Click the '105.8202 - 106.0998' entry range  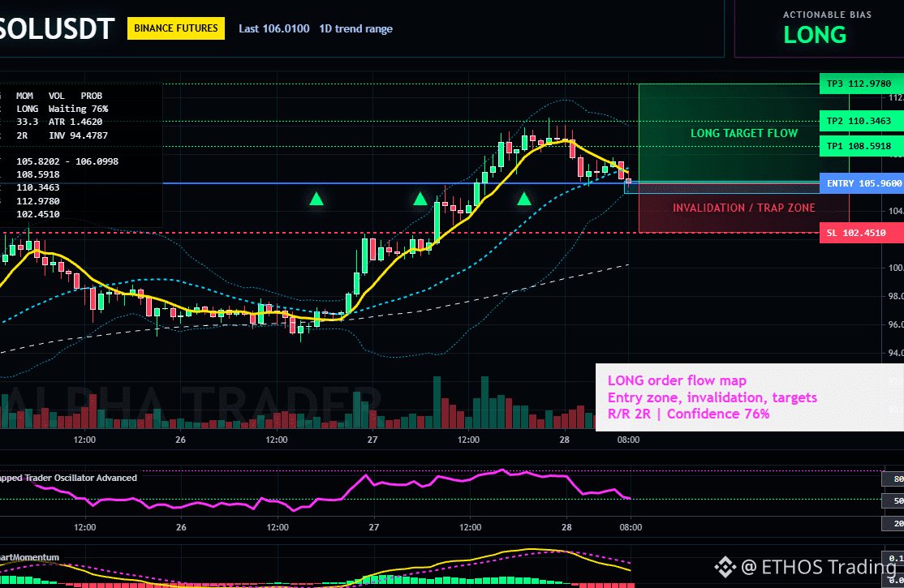click(67, 161)
